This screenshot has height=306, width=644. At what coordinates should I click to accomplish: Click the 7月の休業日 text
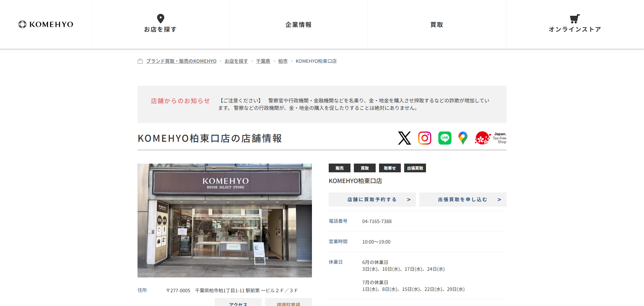[x=375, y=282]
